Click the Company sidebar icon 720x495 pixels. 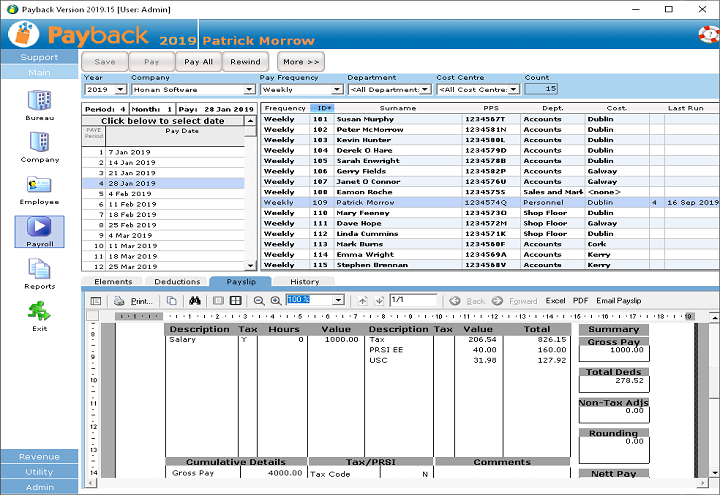pos(39,143)
